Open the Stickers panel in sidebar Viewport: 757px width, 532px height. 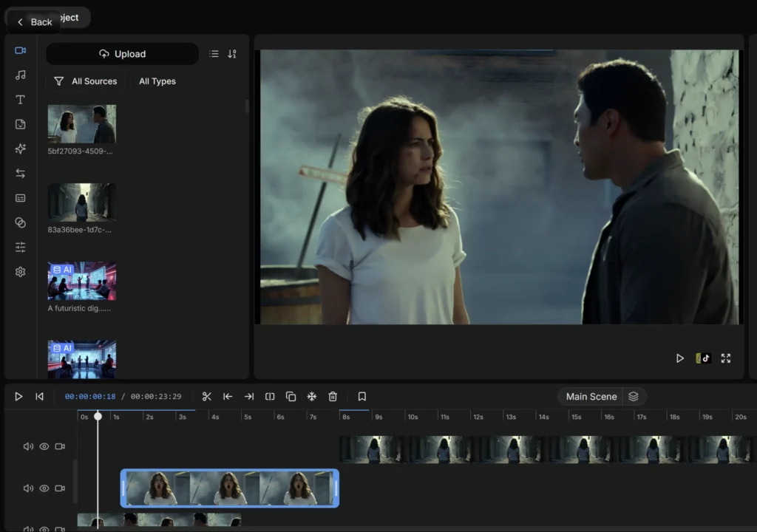click(21, 124)
